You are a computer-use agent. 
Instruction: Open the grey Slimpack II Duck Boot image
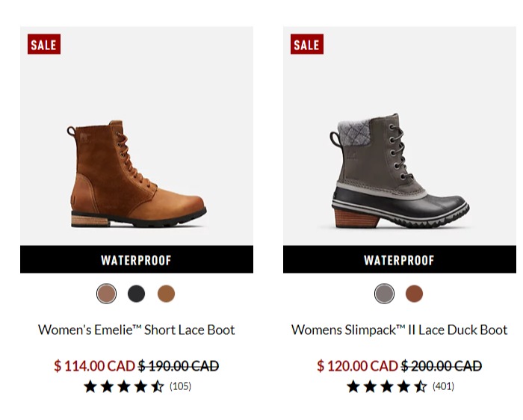tap(400, 171)
